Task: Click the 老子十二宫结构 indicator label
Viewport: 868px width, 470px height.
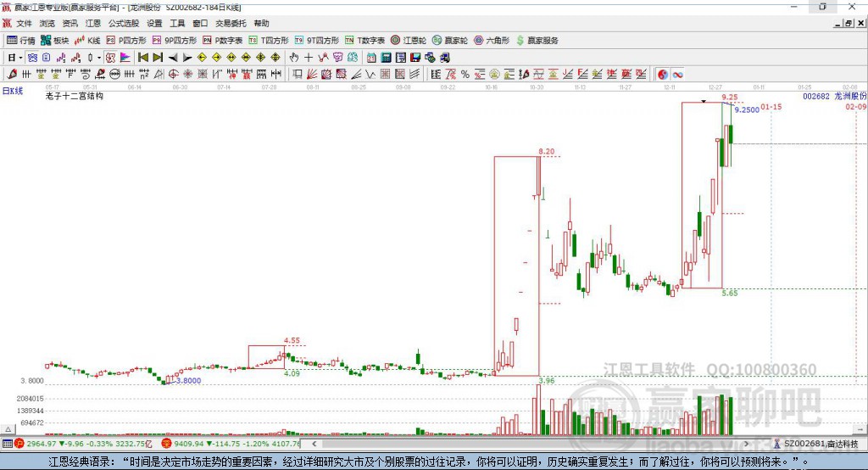Action: point(75,96)
